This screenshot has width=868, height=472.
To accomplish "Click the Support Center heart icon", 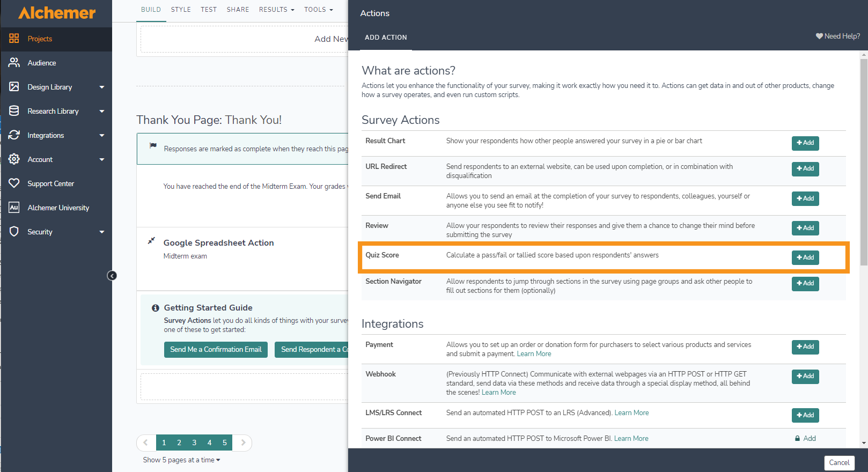I will 14,183.
